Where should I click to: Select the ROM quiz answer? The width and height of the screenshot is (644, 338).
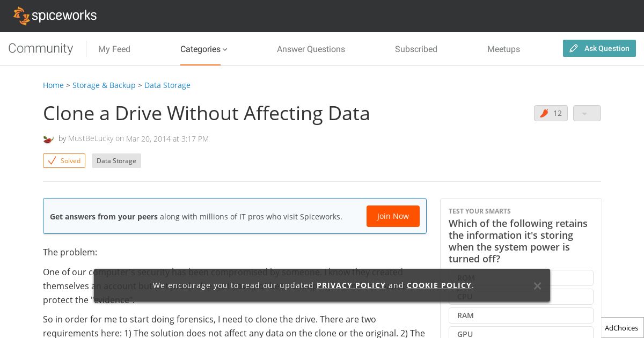pos(521,278)
